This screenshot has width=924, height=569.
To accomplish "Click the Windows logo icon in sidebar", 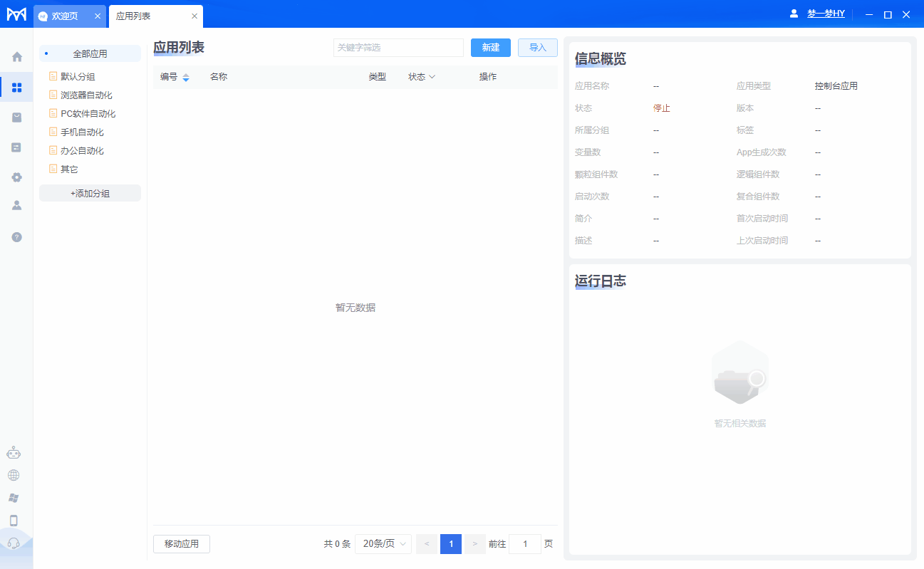I will coord(14,498).
